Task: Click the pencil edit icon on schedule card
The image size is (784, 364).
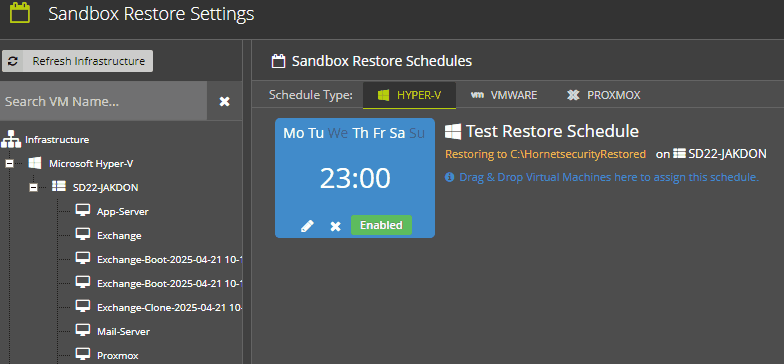Action: tap(307, 226)
